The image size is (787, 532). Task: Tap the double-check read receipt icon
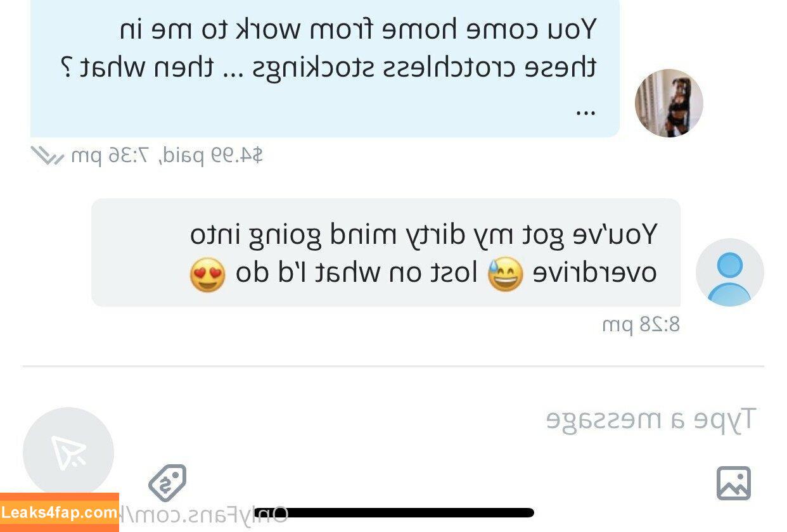click(x=48, y=156)
